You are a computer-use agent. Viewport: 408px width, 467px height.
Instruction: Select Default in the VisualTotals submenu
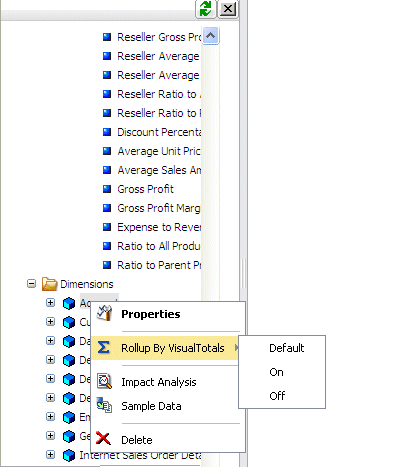coord(286,348)
